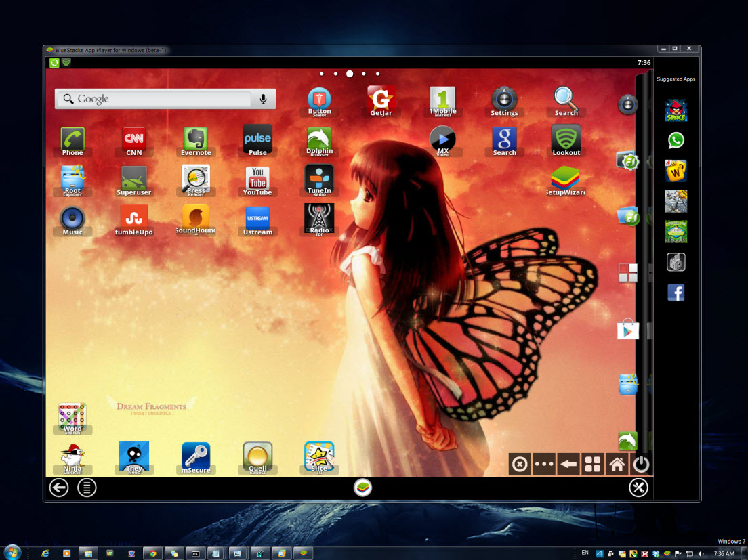Open Chrome from the Windows taskbar
Viewport: 748px width, 560px height.
[x=152, y=553]
